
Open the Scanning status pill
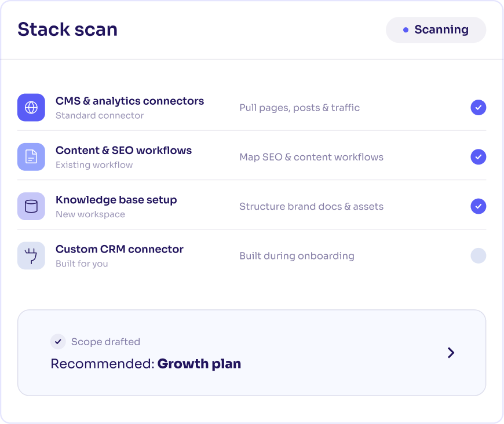[x=436, y=30]
